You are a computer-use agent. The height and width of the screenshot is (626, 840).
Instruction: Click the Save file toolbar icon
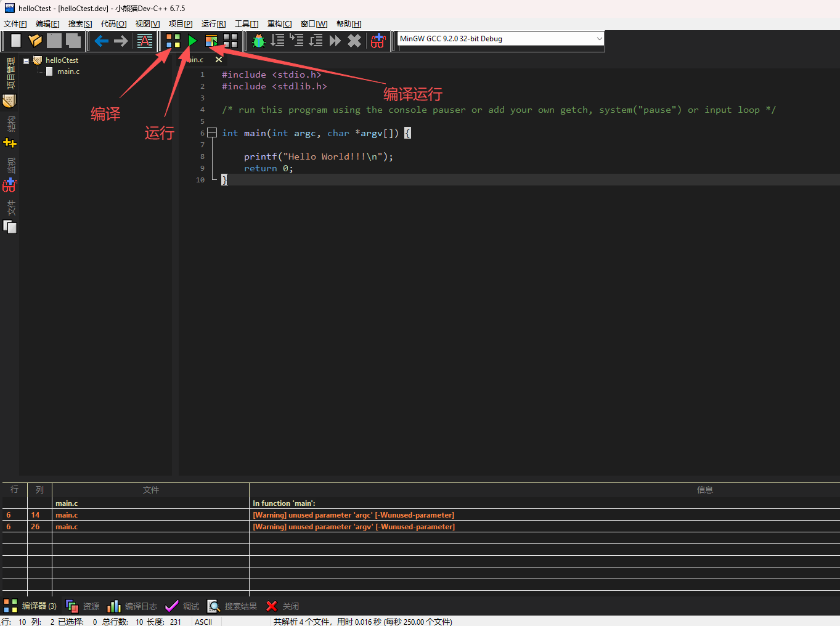[54, 41]
